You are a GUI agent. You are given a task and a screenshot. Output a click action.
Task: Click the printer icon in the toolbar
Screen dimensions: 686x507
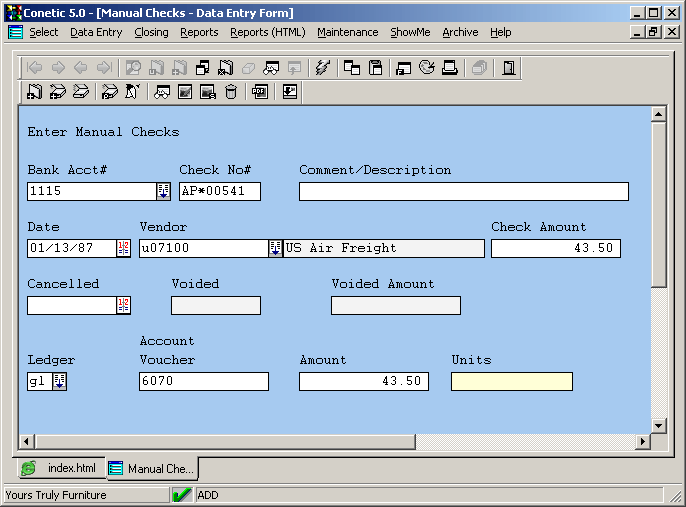pyautogui.click(x=450, y=68)
